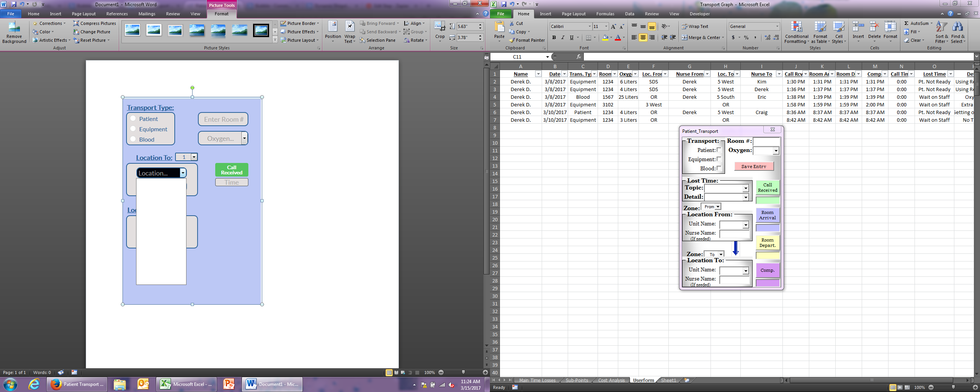Click Remove Background in Word ribbon
980x392 pixels.
click(14, 33)
